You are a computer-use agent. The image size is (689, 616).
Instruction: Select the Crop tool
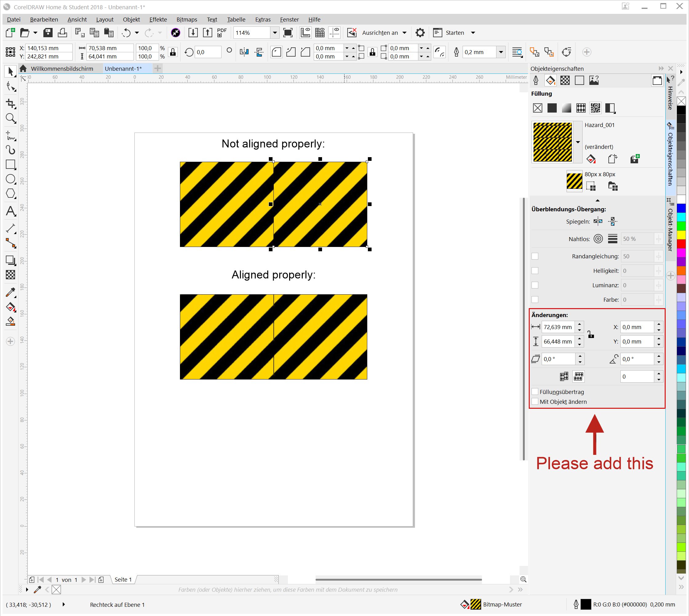point(10,103)
